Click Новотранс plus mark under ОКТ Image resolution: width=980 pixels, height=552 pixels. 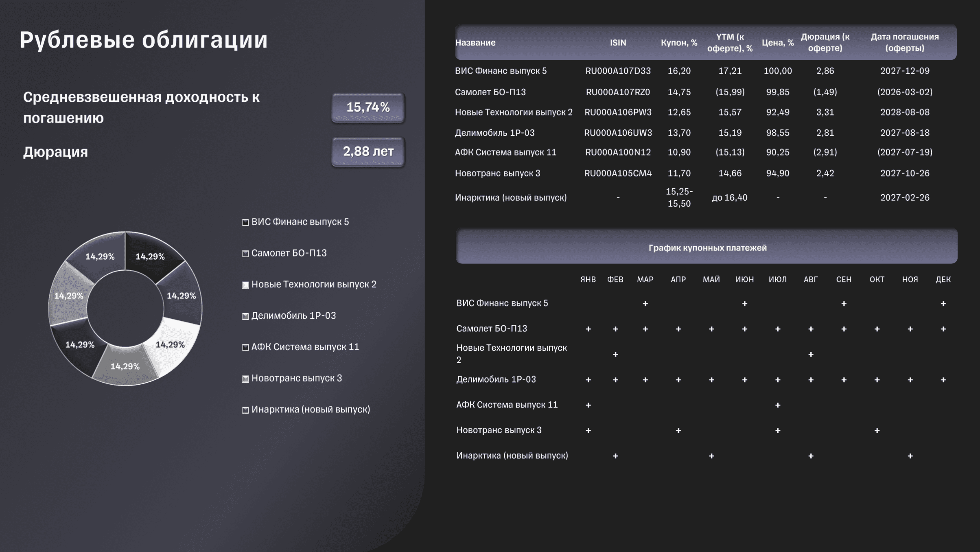click(x=877, y=431)
